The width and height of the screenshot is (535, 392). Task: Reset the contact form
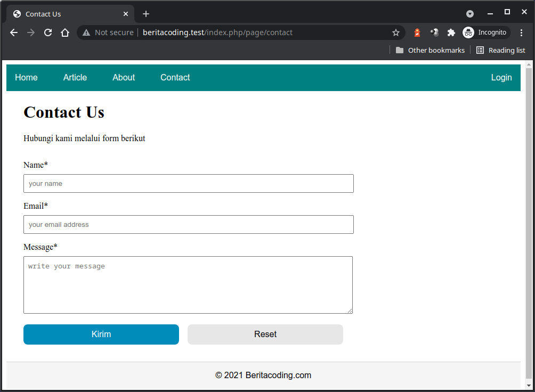click(265, 334)
